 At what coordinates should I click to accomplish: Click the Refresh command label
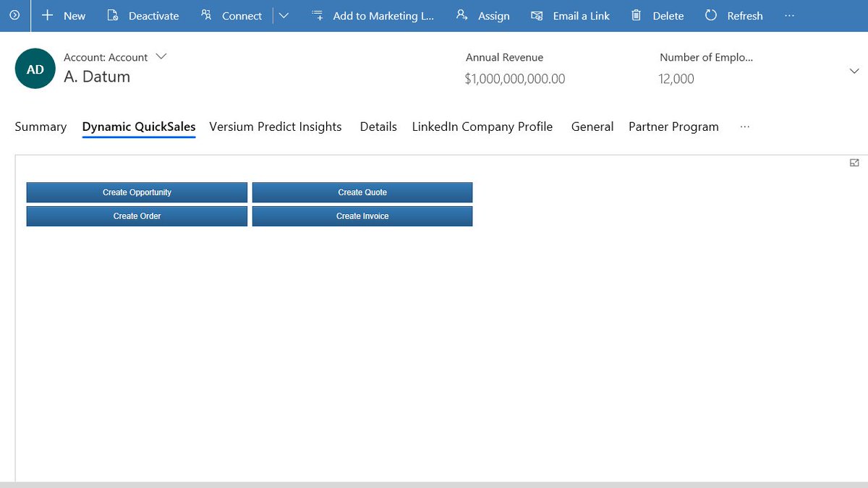point(745,16)
